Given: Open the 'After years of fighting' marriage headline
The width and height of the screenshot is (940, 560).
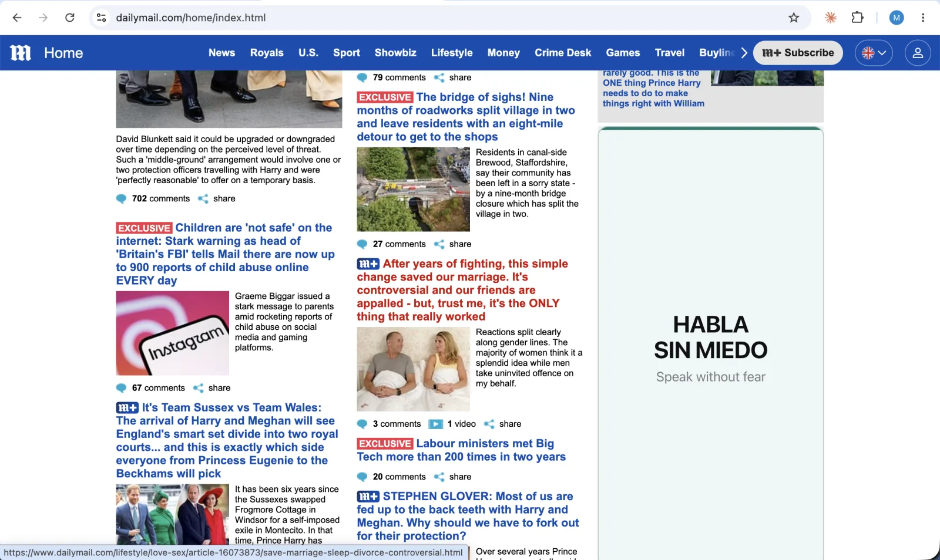Looking at the screenshot, I should [x=462, y=290].
